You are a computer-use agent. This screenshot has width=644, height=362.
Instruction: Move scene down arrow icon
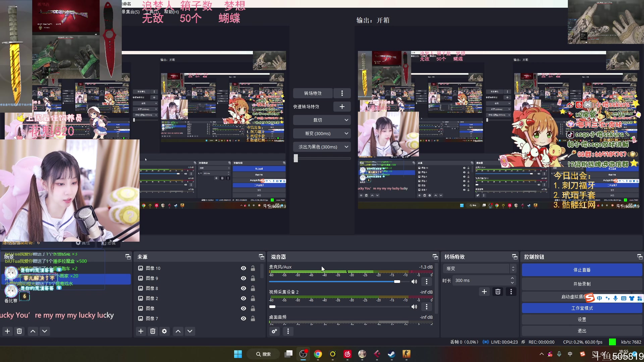click(x=45, y=331)
